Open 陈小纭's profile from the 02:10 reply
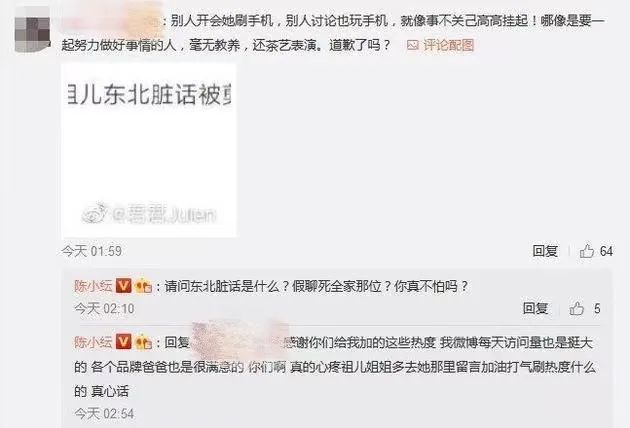630x428 pixels. pyautogui.click(x=93, y=286)
